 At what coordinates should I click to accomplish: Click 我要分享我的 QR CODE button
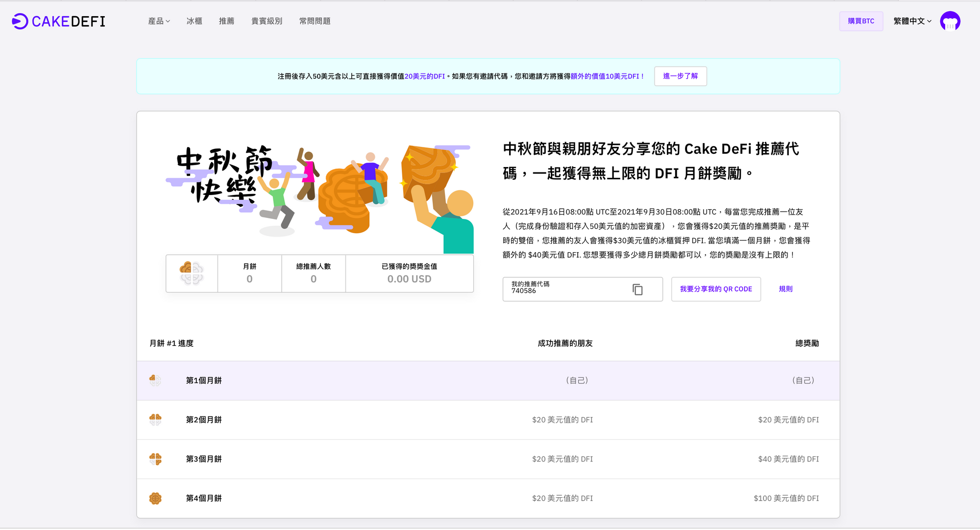point(715,289)
